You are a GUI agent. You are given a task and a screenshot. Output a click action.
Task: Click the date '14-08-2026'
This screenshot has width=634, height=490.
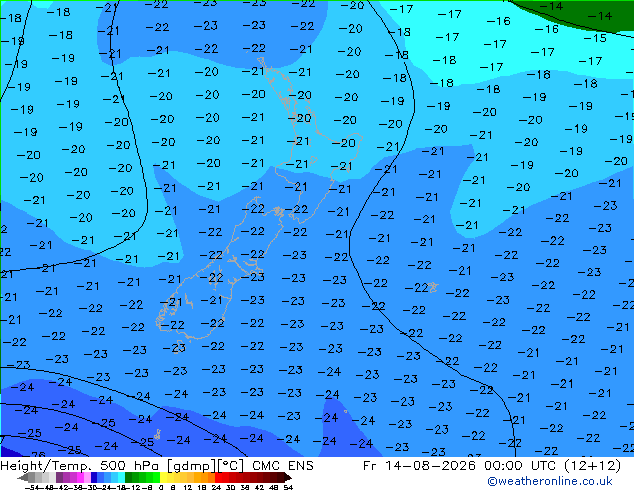coord(430,466)
